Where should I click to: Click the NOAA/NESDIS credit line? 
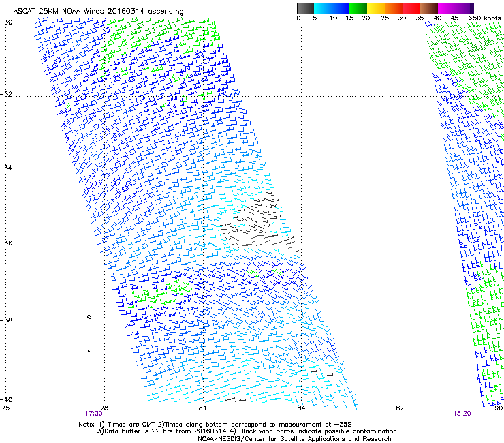[294, 439]
